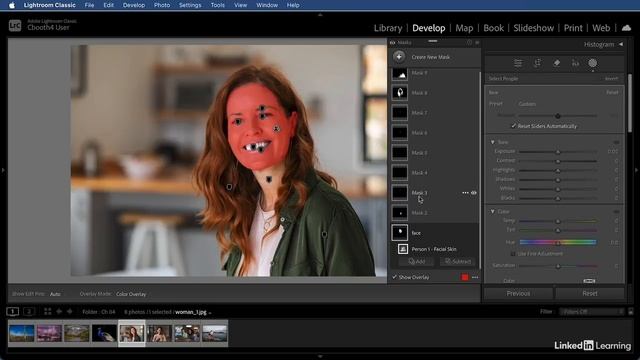The image size is (640, 360).
Task: Select the Red Eye correction tool icon
Action: click(575, 63)
